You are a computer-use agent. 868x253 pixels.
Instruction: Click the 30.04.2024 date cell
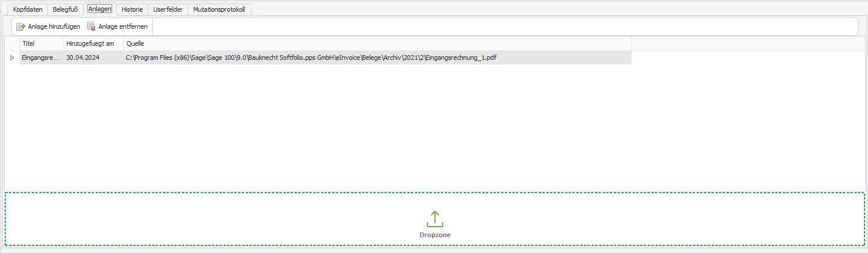click(93, 58)
